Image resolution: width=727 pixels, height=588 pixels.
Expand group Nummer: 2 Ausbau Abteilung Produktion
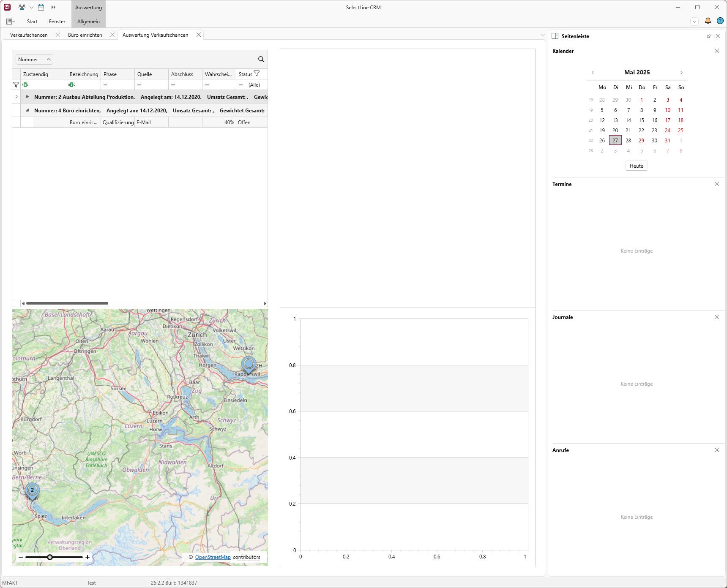pos(27,97)
